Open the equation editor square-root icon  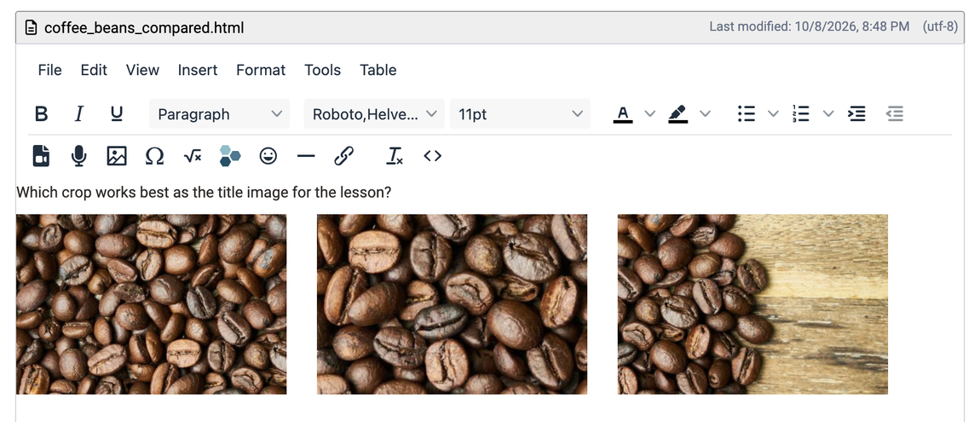[x=193, y=156]
